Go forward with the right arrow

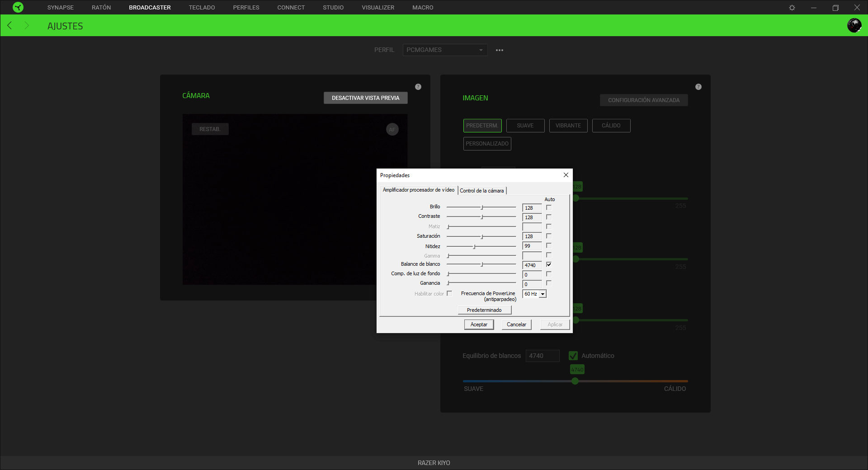pos(27,25)
